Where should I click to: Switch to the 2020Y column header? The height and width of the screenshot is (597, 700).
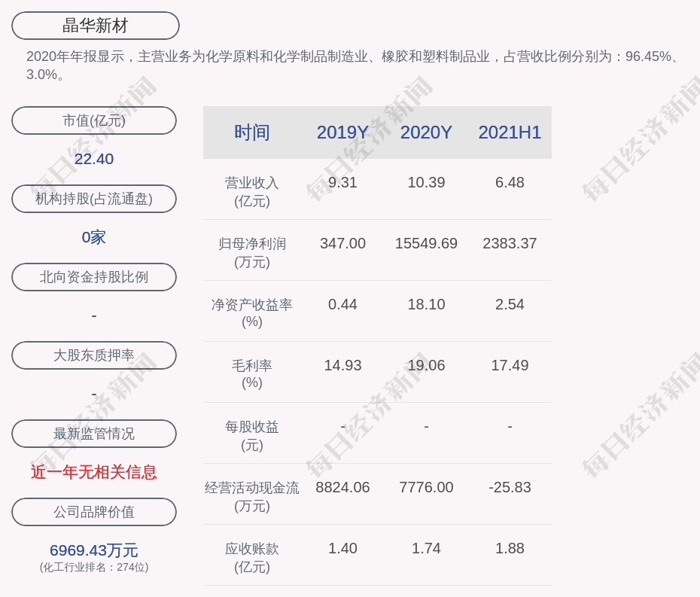point(426,132)
